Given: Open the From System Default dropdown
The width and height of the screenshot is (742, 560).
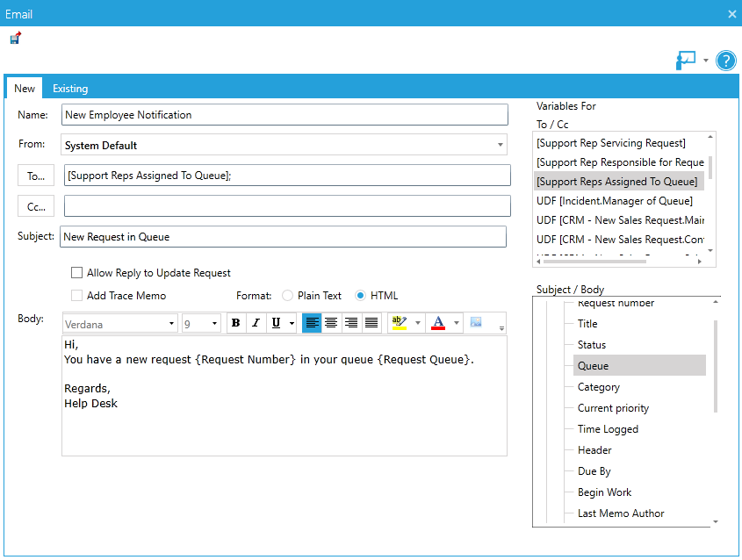Looking at the screenshot, I should 284,145.
